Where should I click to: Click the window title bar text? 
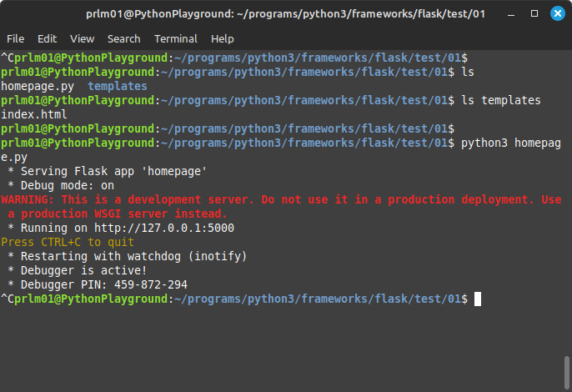click(x=286, y=14)
